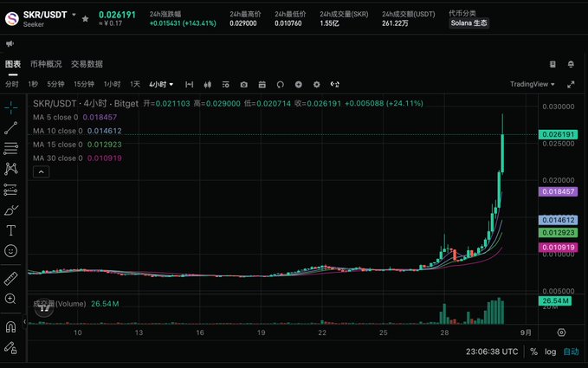588x368 pixels.
Task: Click the 成交量 Volume legend label
Action: point(60,303)
